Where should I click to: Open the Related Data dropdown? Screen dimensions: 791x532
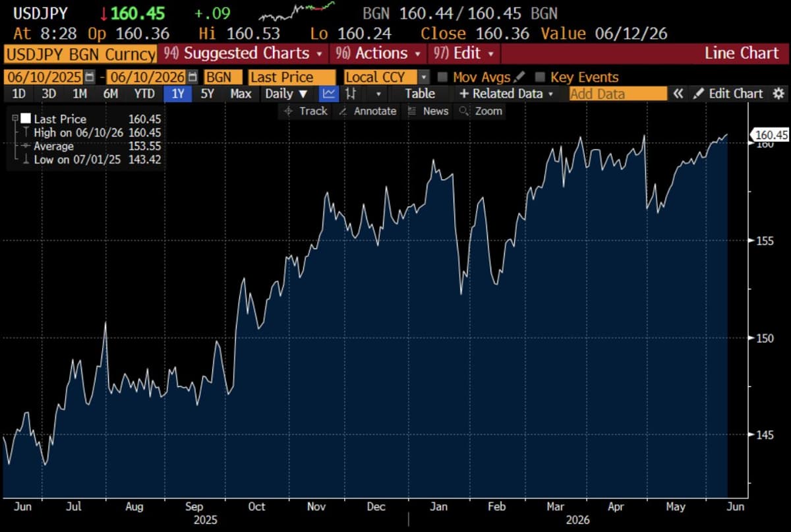506,94
